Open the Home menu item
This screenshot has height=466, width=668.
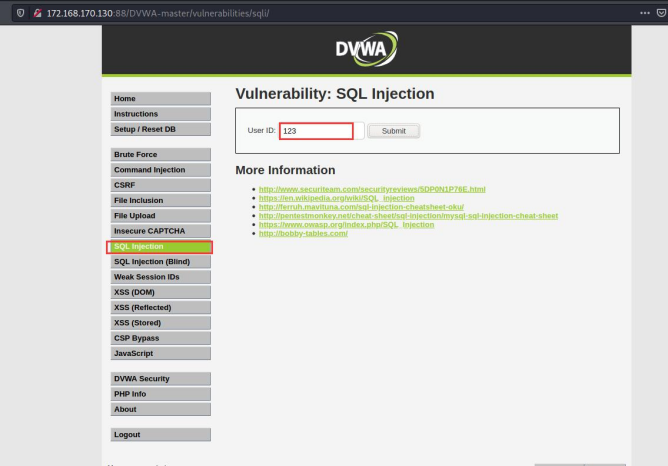(x=161, y=98)
